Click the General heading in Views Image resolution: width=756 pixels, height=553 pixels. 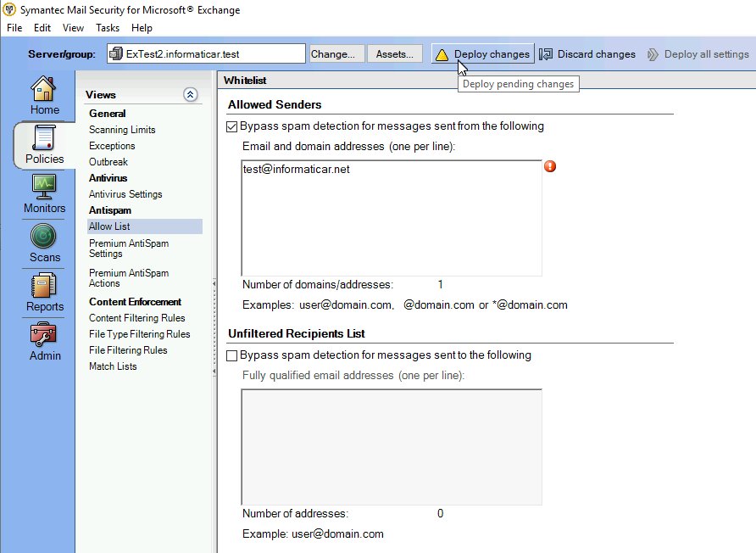click(x=107, y=114)
